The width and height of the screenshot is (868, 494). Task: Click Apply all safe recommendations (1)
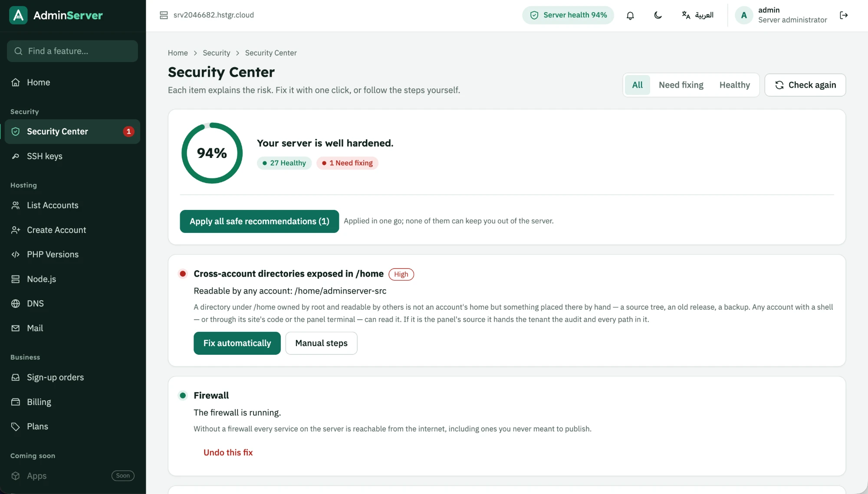pyautogui.click(x=259, y=221)
